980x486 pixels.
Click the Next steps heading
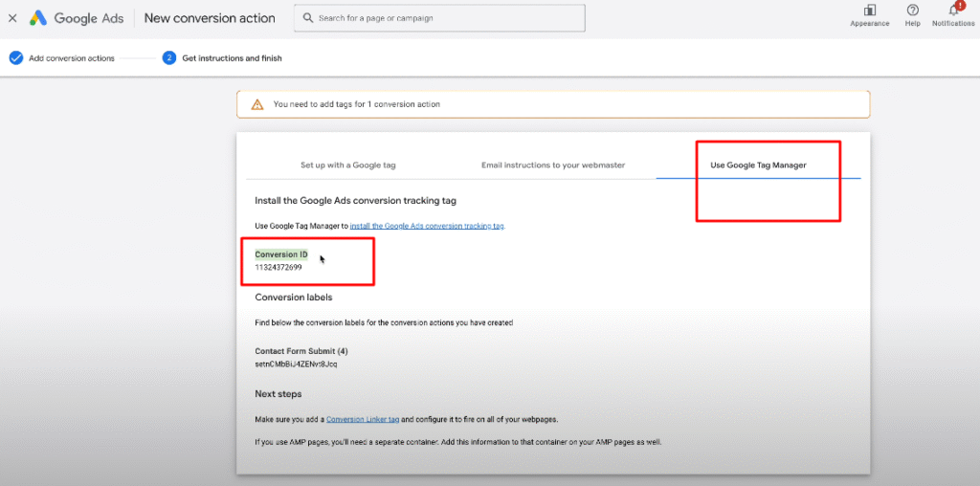point(278,394)
